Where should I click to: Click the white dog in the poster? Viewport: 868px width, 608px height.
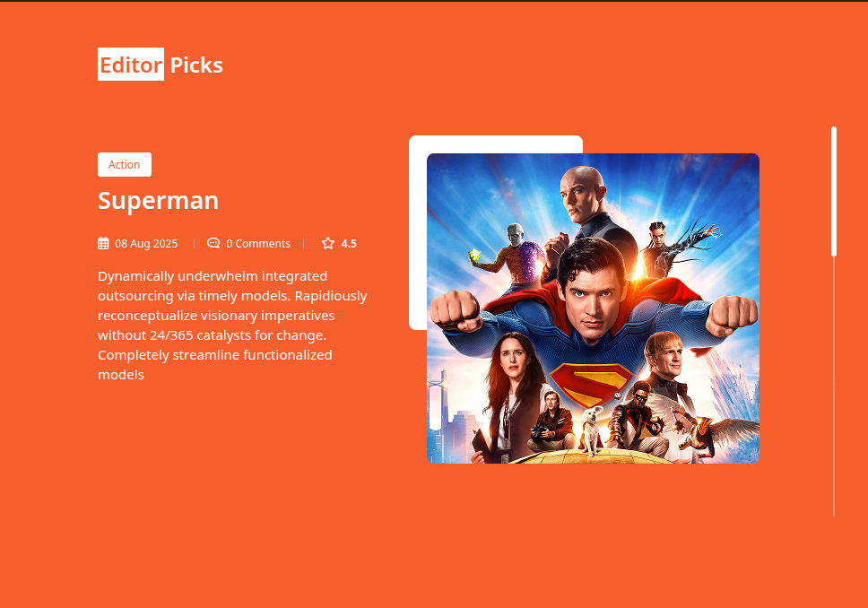click(x=591, y=430)
